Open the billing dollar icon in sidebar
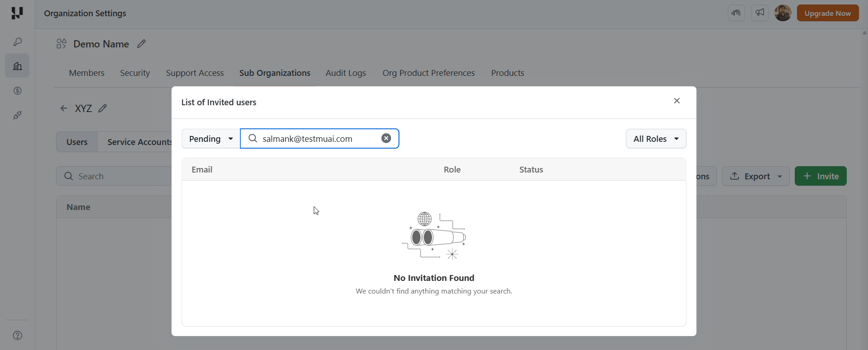 pos(18,91)
